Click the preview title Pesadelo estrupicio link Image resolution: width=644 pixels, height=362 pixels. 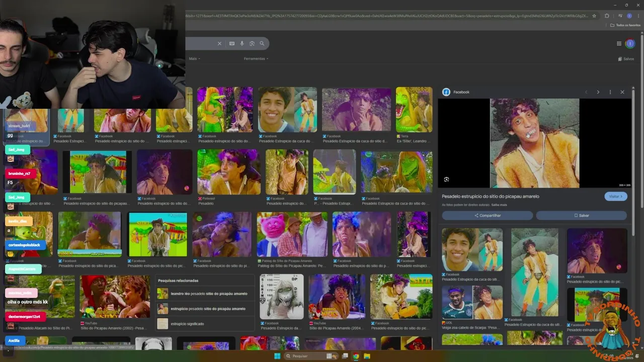(x=491, y=197)
